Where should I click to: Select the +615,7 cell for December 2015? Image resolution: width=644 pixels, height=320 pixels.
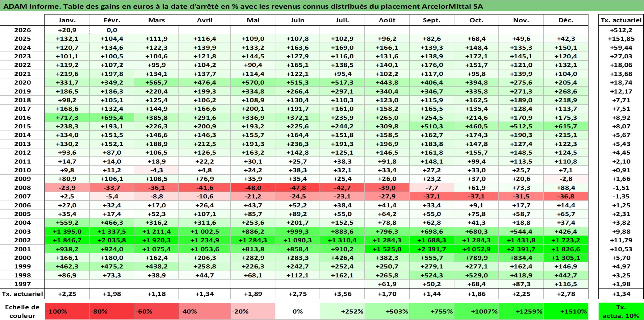tap(566, 126)
